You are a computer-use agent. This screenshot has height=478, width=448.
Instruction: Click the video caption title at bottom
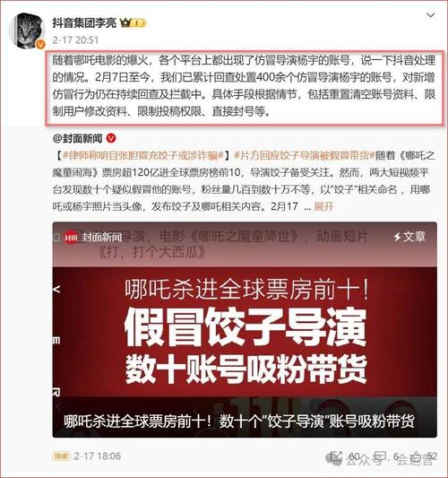(x=239, y=422)
